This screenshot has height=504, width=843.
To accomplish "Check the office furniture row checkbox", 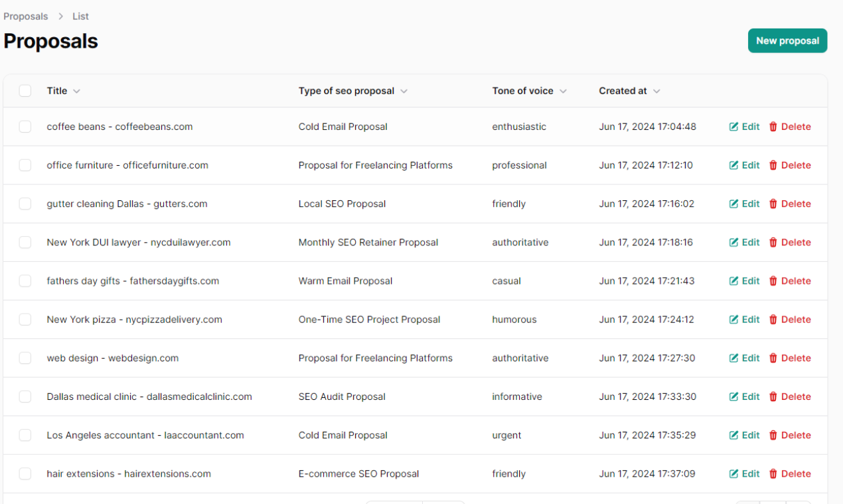I will [x=25, y=165].
